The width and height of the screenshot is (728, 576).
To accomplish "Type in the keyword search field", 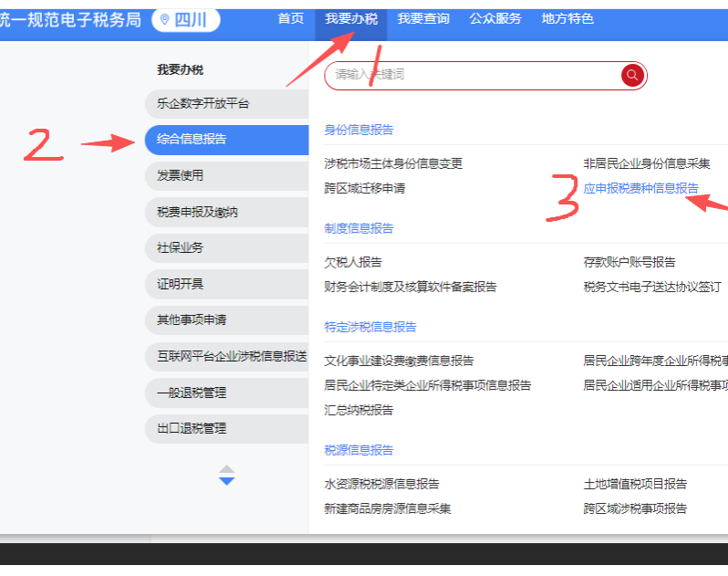I will click(470, 75).
